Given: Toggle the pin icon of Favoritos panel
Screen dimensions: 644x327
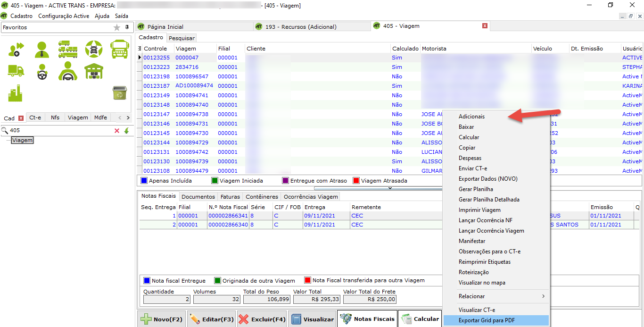Looking at the screenshot, I should (x=127, y=27).
